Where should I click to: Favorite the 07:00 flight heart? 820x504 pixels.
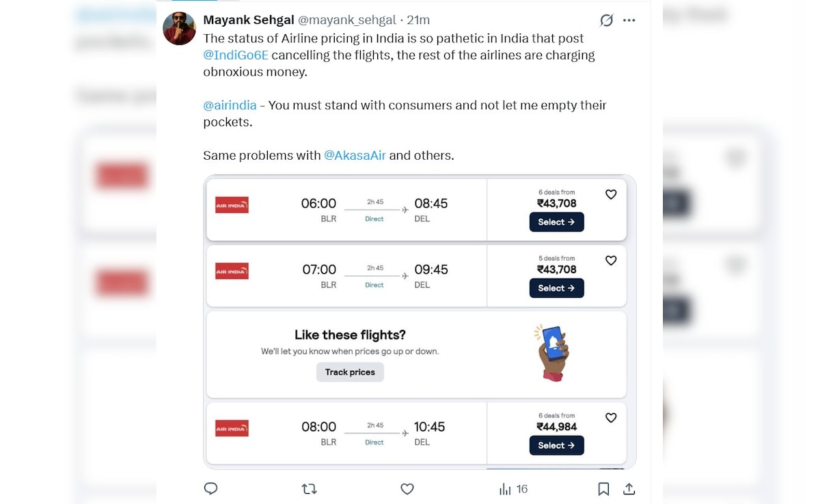(x=611, y=261)
